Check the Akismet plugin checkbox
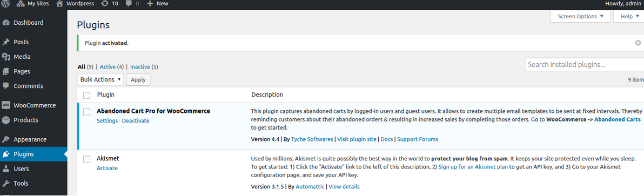Viewport: 644px width, 196px height. [86, 159]
